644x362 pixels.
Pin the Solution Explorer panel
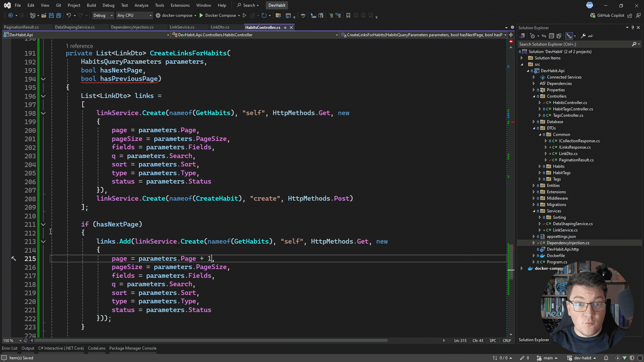coord(632,28)
